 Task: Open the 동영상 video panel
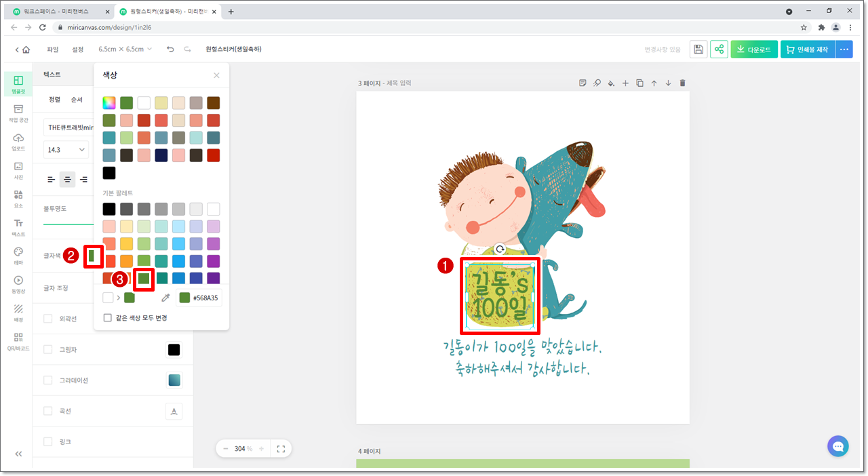18,284
